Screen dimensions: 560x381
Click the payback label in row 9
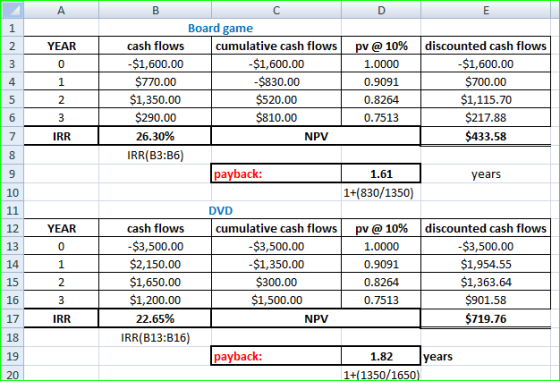point(276,174)
